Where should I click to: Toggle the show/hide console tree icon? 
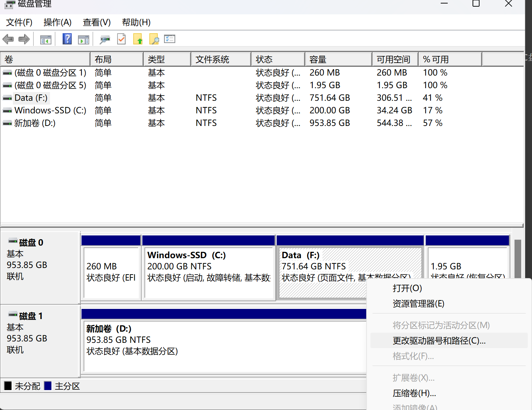tap(45, 40)
